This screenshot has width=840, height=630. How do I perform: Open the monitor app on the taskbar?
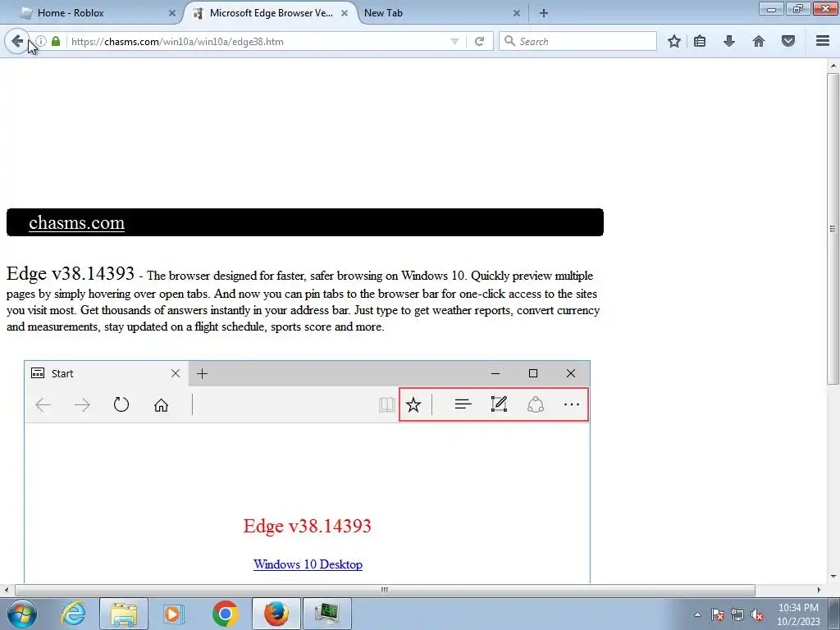(x=327, y=614)
